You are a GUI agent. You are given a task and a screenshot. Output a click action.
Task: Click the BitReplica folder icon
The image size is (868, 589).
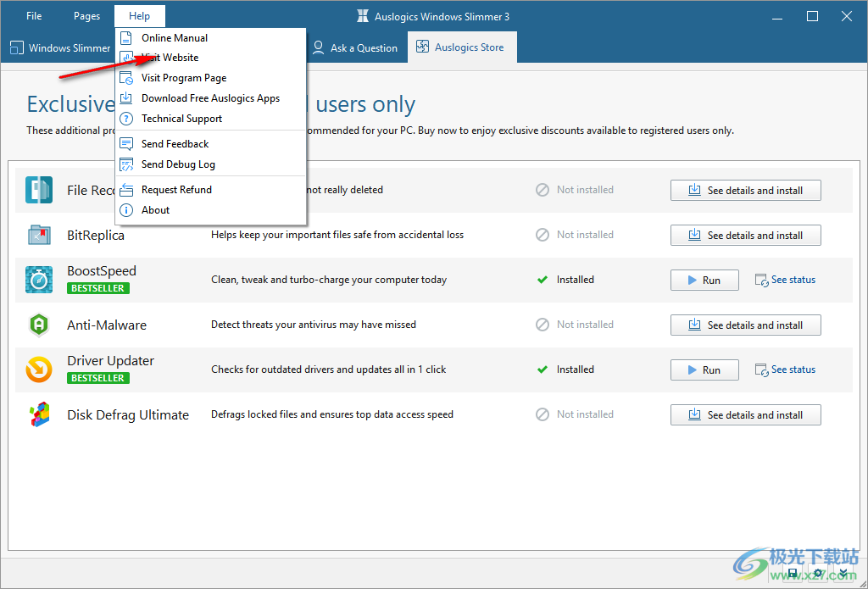[39, 235]
